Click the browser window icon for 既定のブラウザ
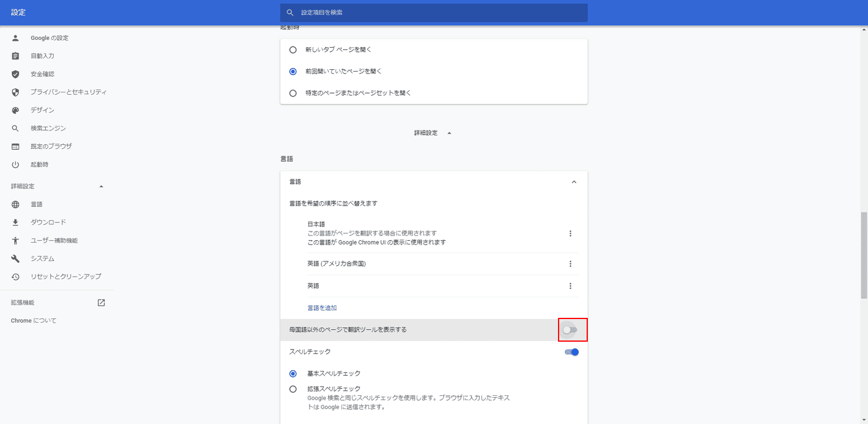The image size is (868, 424). point(15,146)
